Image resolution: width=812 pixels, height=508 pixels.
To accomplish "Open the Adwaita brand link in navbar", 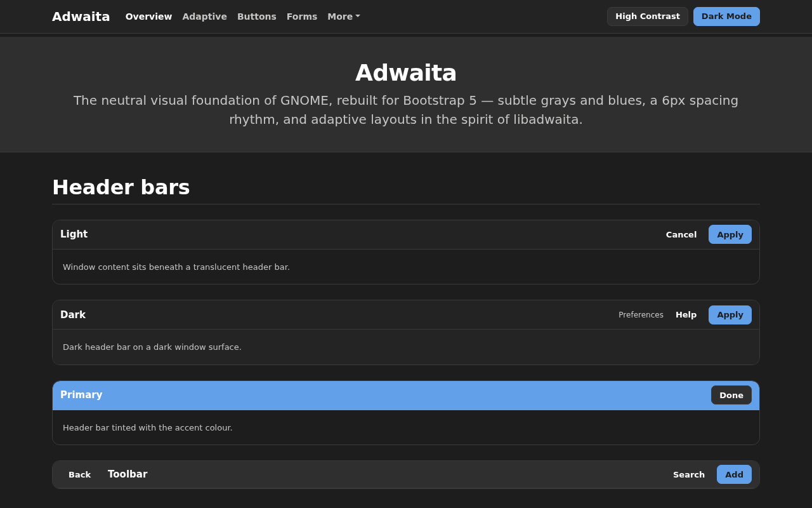I will click(81, 17).
